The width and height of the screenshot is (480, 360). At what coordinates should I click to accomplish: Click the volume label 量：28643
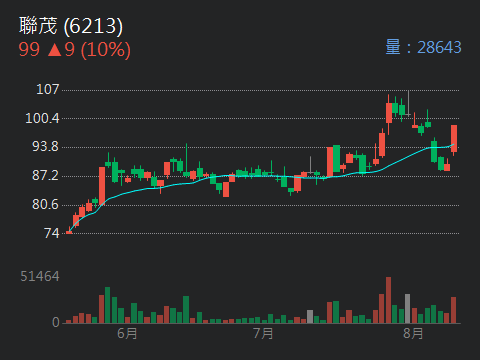click(x=423, y=47)
